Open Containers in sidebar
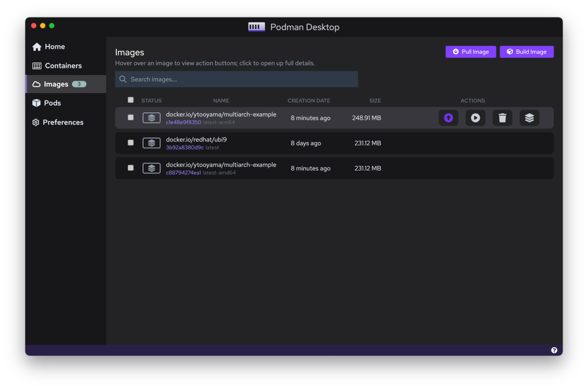Viewport: 588px width, 389px height. pyautogui.click(x=66, y=66)
